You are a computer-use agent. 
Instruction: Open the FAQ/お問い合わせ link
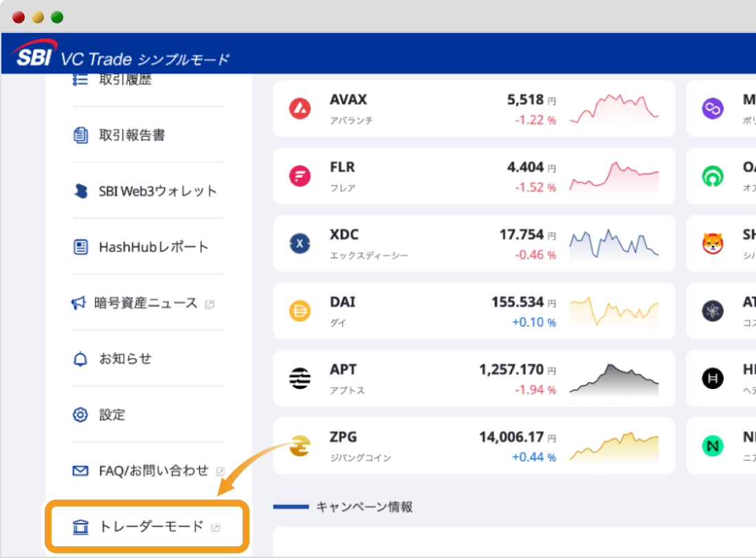[153, 471]
